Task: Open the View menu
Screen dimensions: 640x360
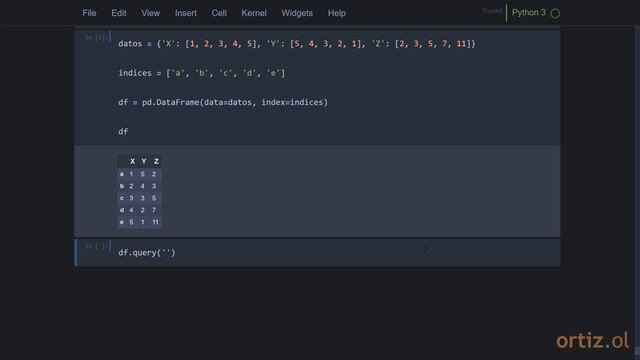Action: point(151,13)
